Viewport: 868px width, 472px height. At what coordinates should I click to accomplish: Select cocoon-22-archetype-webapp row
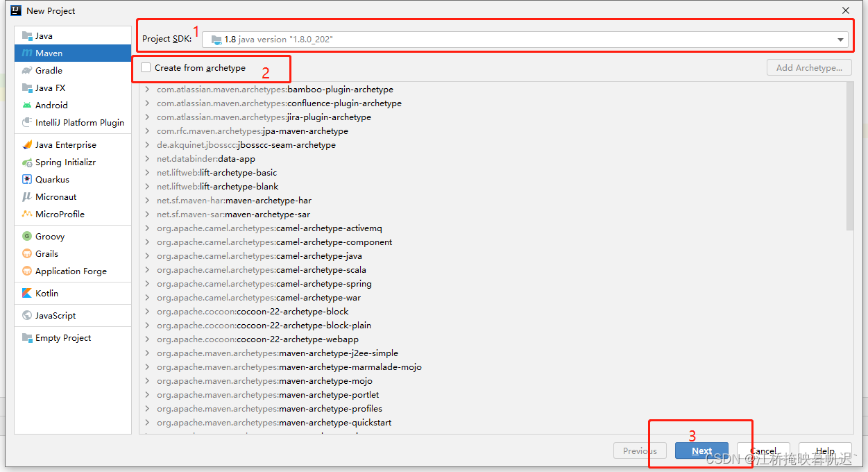493,339
